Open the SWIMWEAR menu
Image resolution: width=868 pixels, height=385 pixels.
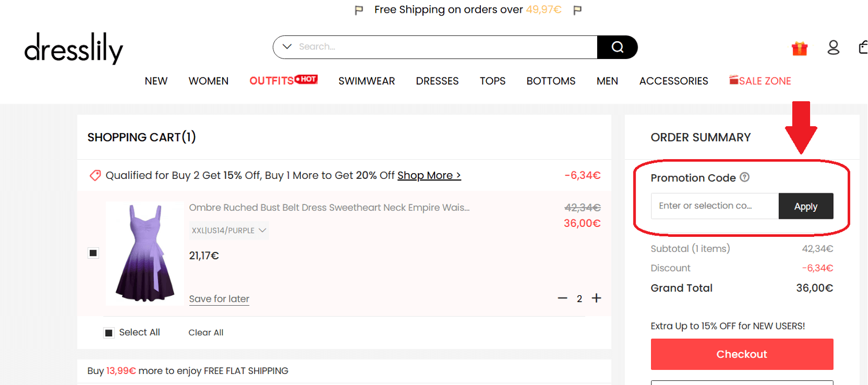tap(367, 81)
